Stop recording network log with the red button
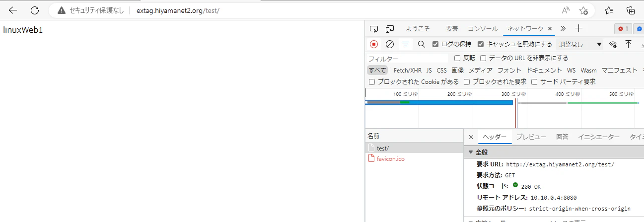Viewport: 644px width, 222px height. click(x=374, y=44)
